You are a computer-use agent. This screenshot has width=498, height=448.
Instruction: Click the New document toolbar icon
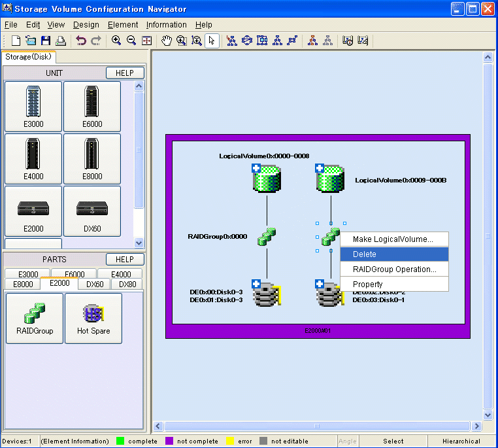click(x=16, y=41)
